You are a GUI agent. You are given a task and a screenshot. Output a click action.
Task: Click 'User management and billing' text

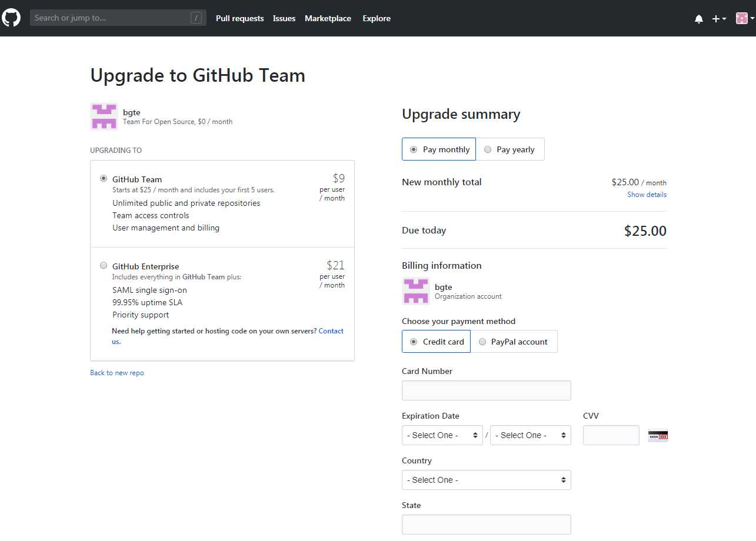tap(166, 228)
